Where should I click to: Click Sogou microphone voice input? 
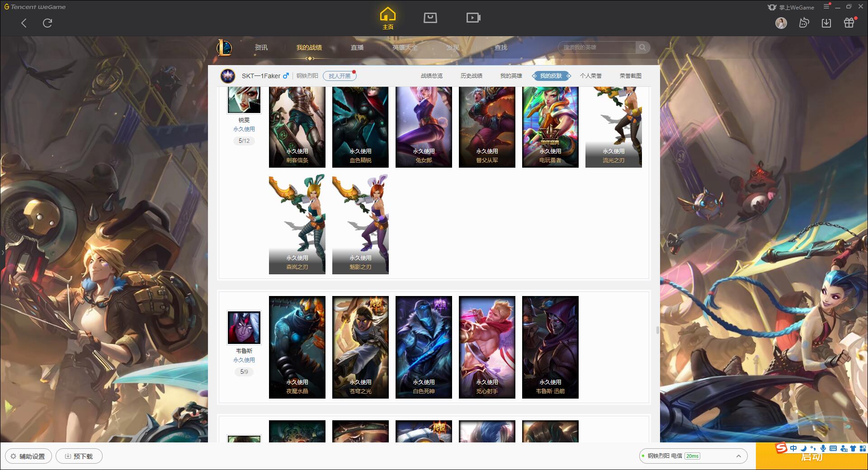click(x=823, y=448)
